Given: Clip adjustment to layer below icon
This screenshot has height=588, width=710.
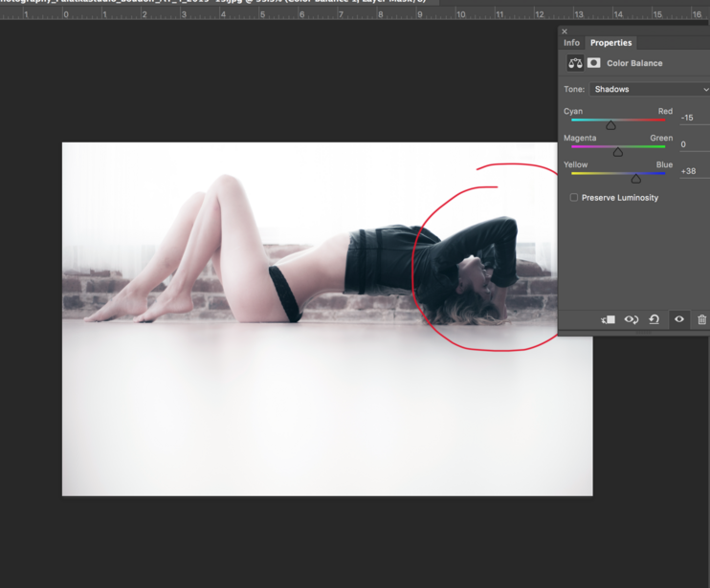Looking at the screenshot, I should tap(609, 319).
